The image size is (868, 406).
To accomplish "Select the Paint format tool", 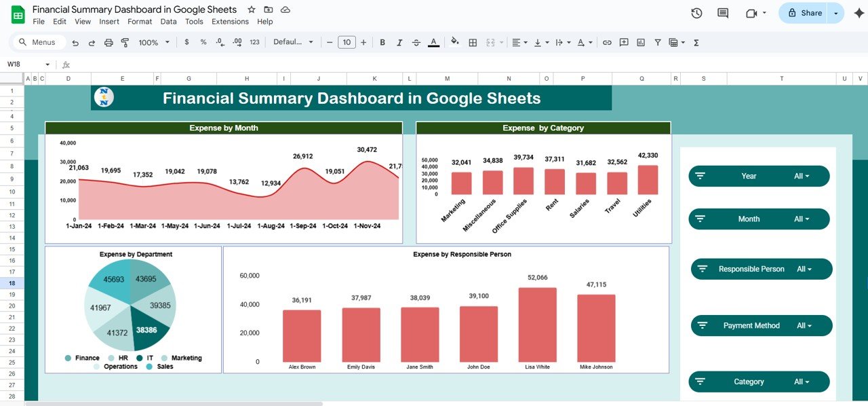I will pos(125,42).
